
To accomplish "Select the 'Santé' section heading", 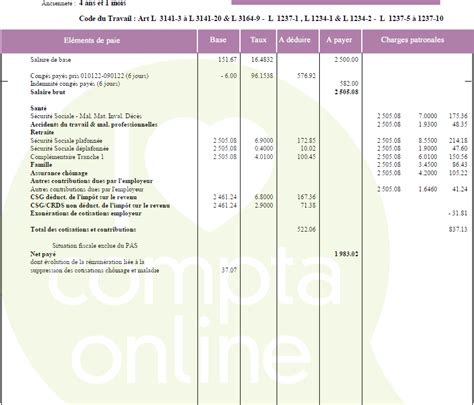I will click(x=38, y=108).
